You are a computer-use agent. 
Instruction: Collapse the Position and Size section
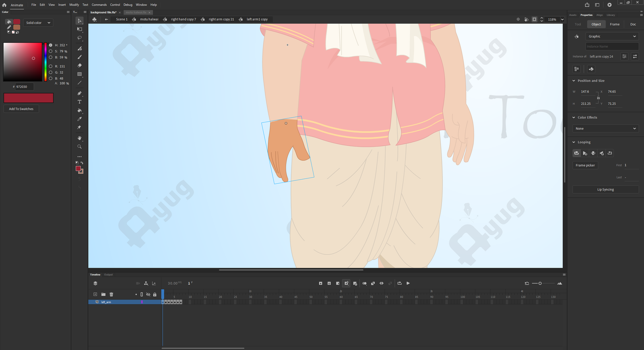click(574, 81)
